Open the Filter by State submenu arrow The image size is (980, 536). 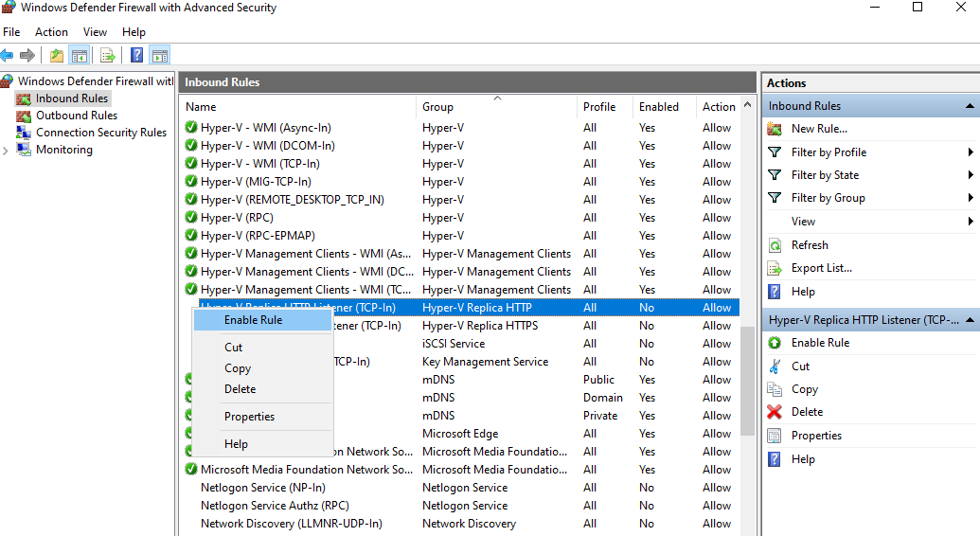[x=970, y=175]
